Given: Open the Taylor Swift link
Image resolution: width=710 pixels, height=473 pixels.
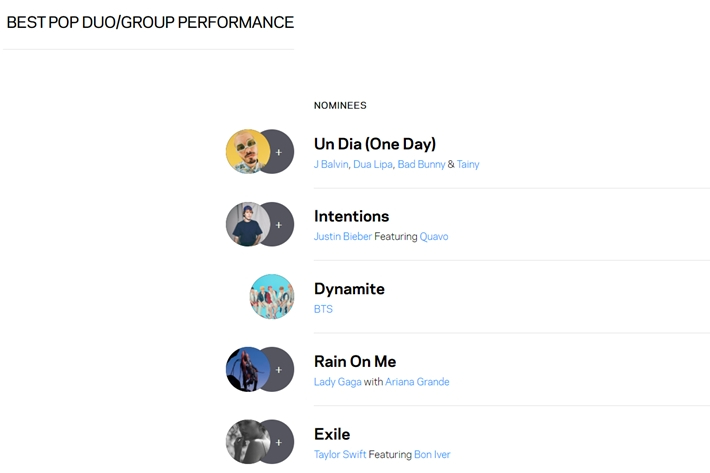Looking at the screenshot, I should [x=340, y=454].
